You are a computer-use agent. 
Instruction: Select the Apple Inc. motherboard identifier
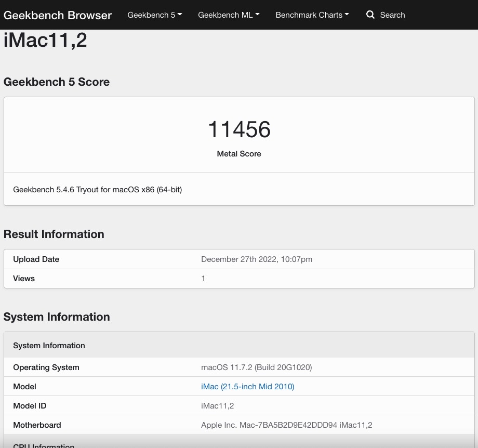(x=287, y=425)
